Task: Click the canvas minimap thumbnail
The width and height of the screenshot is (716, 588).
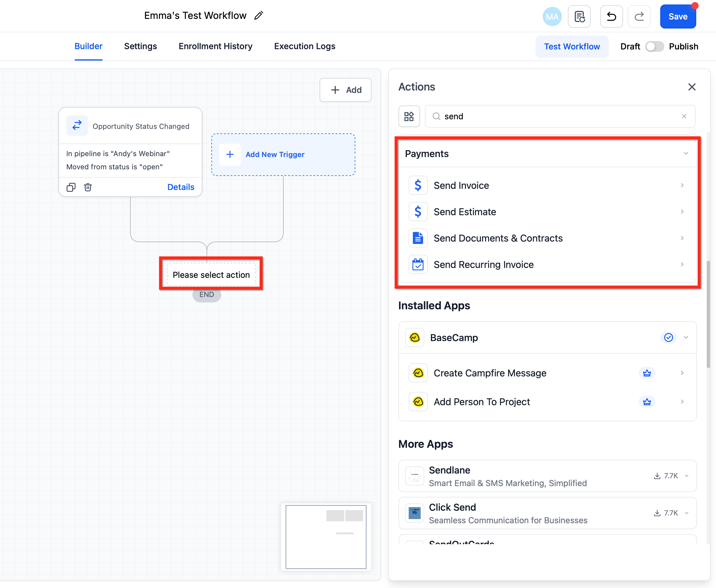Action: (326, 537)
